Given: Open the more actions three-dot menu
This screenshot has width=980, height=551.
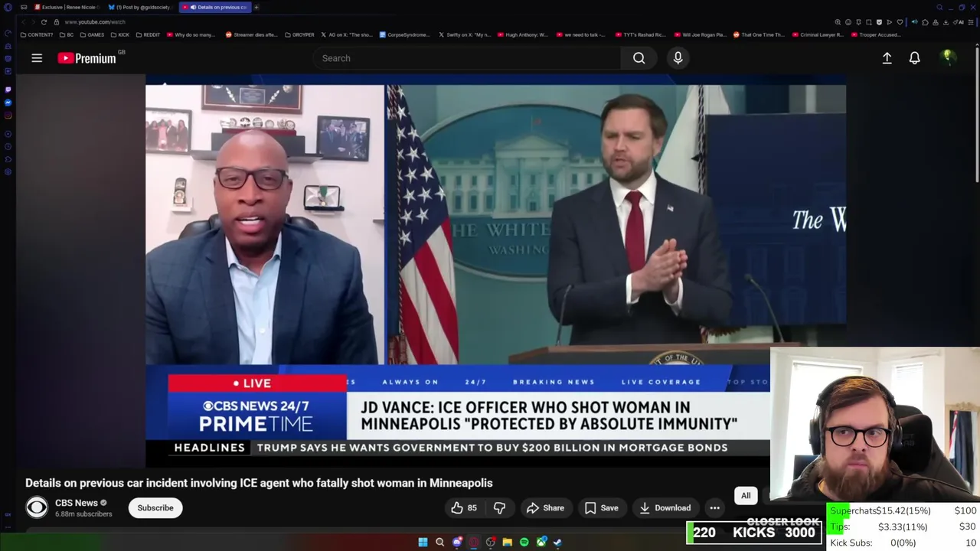Looking at the screenshot, I should tap(714, 508).
